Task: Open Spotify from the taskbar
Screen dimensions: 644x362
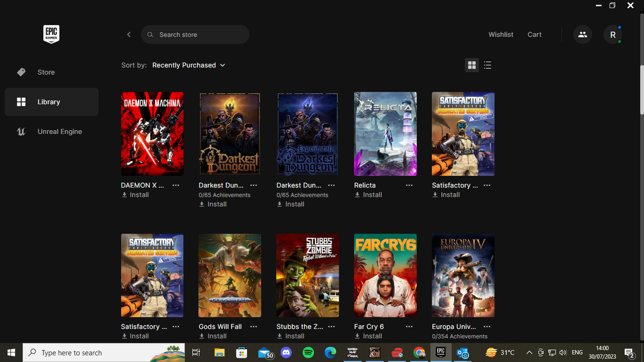Action: pos(308,352)
